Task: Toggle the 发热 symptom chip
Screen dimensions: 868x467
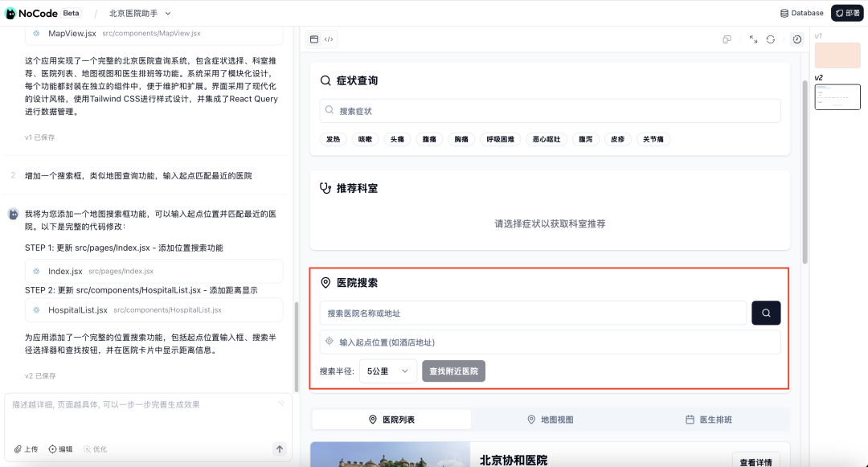Action: coord(332,138)
